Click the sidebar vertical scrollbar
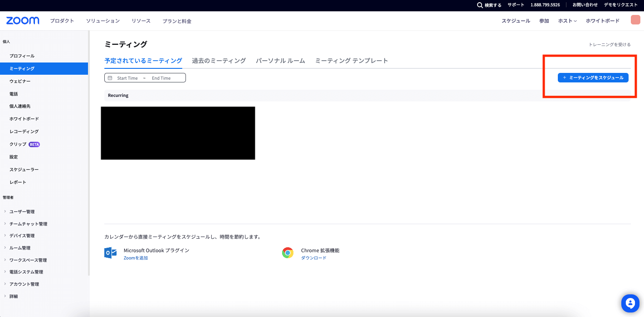The width and height of the screenshot is (644, 317). 89,154
